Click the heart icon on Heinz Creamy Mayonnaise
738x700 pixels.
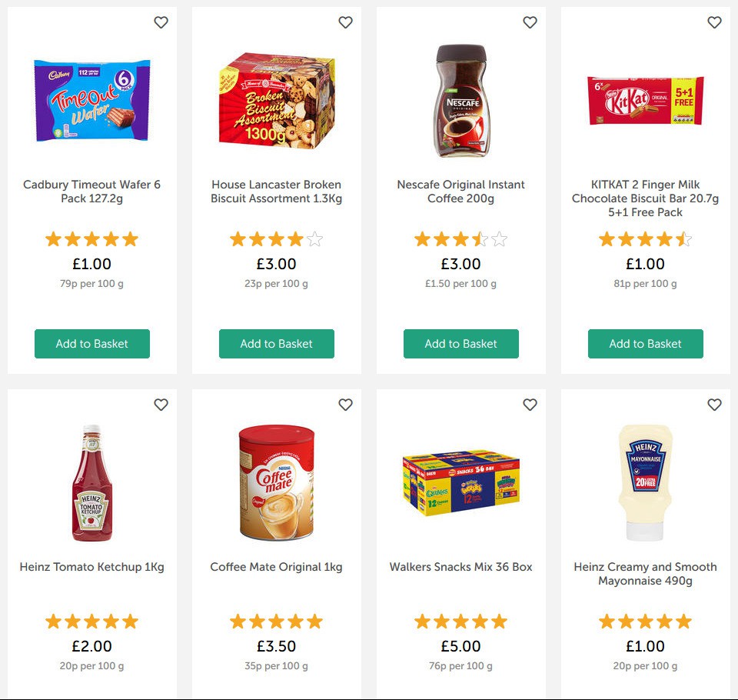coord(715,404)
